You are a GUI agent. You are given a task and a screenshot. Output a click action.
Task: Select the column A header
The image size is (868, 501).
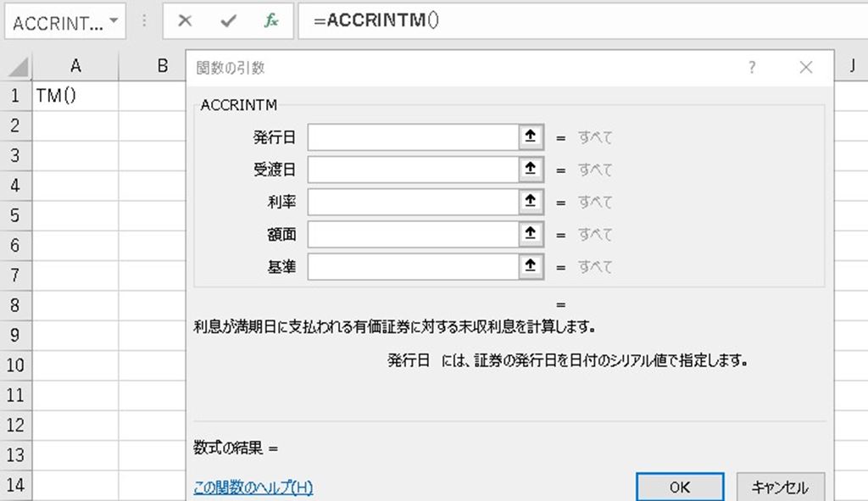pyautogui.click(x=75, y=65)
